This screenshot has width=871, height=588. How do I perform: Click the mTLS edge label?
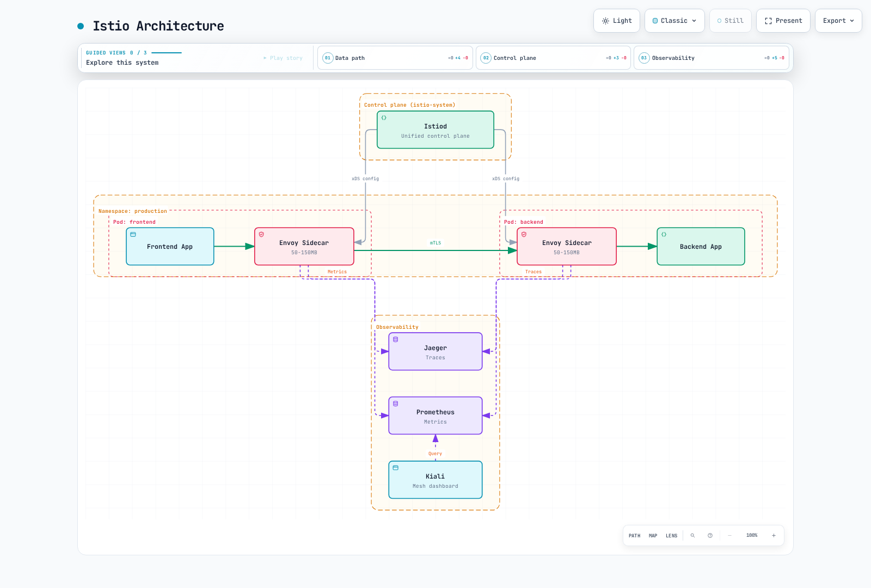(436, 243)
